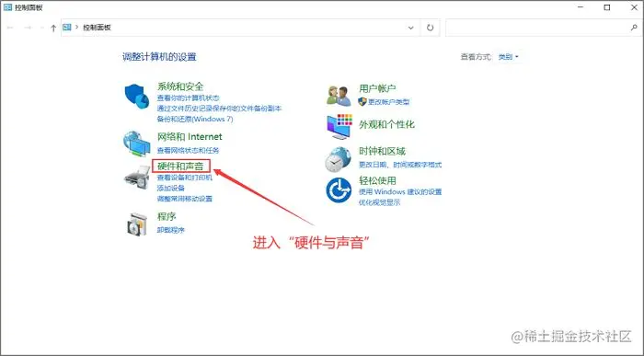Viewport: 644px width, 356px height.
Task: Open 备份和还原(Windows 7) link
Action: tap(195, 119)
